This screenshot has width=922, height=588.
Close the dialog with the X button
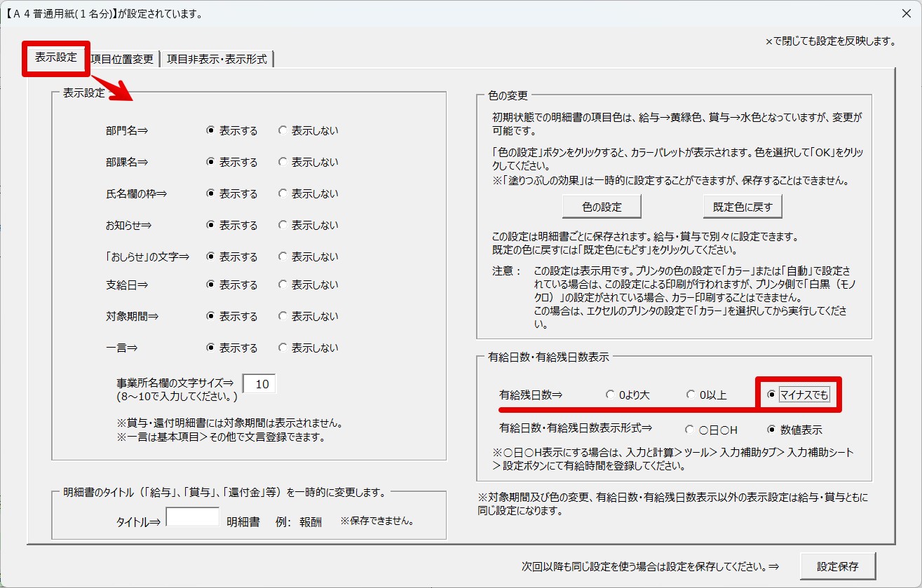click(x=905, y=13)
